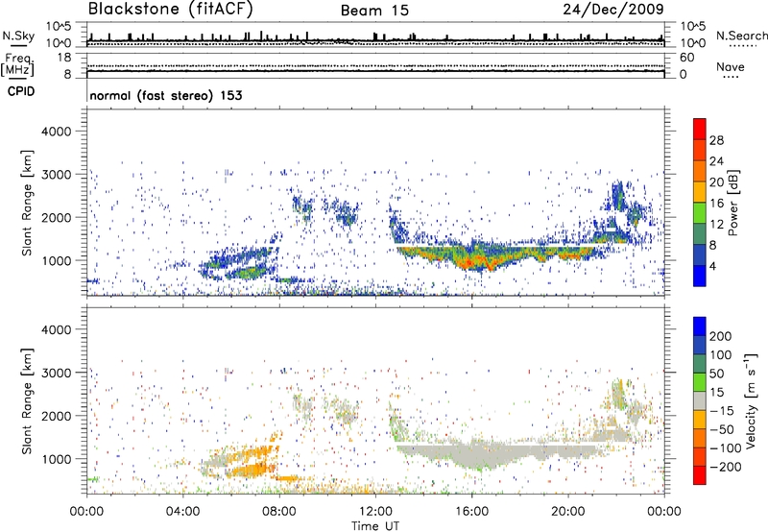This screenshot has height=532, width=768.
Task: Click the large gray echo band in the velocity panel
Action: point(480,453)
